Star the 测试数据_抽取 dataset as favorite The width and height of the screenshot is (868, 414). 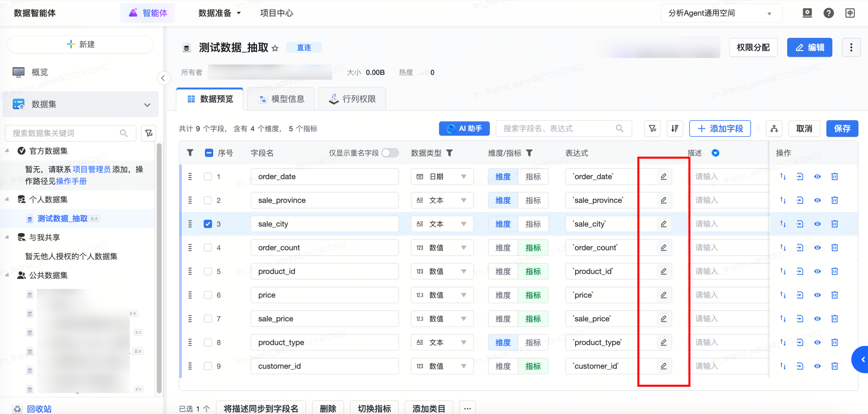275,48
